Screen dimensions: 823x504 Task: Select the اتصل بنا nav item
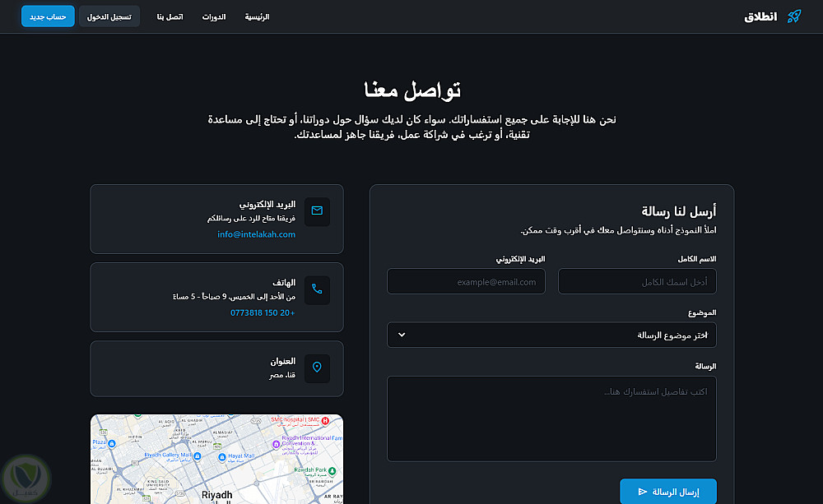click(x=170, y=16)
